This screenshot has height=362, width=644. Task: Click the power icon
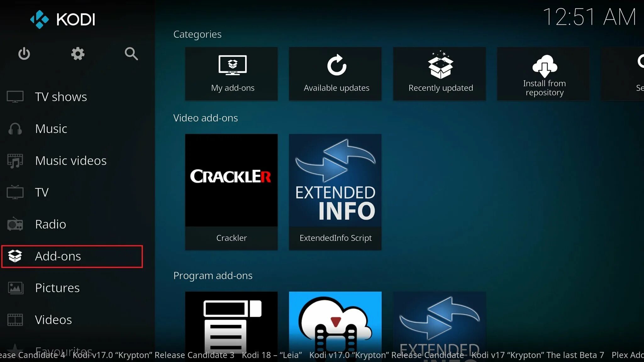click(x=24, y=54)
